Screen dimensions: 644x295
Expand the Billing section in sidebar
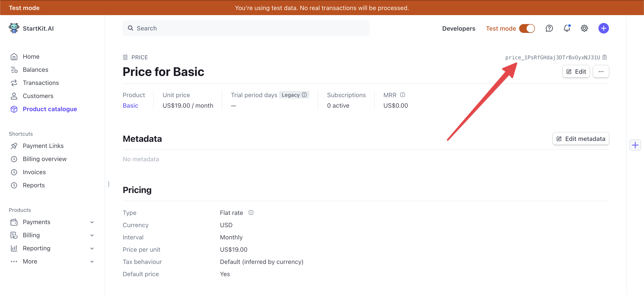pos(92,235)
